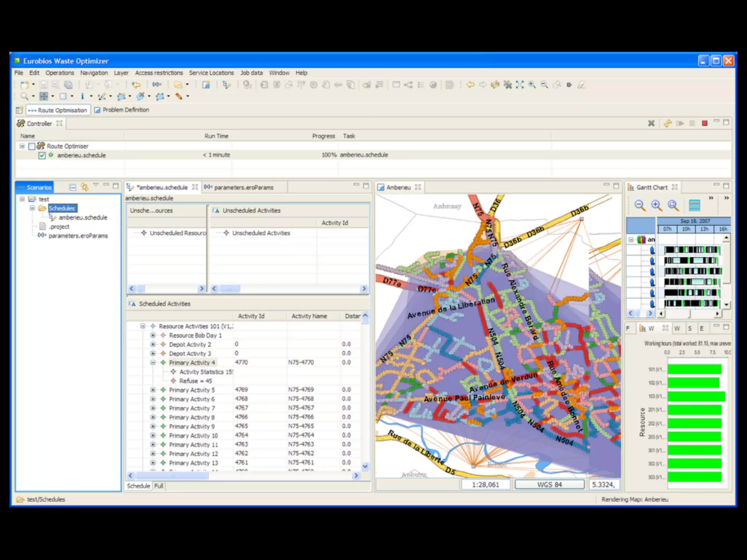Click the collapse all icon in Scenarios
Screen dimensions: 747x560
(73, 187)
